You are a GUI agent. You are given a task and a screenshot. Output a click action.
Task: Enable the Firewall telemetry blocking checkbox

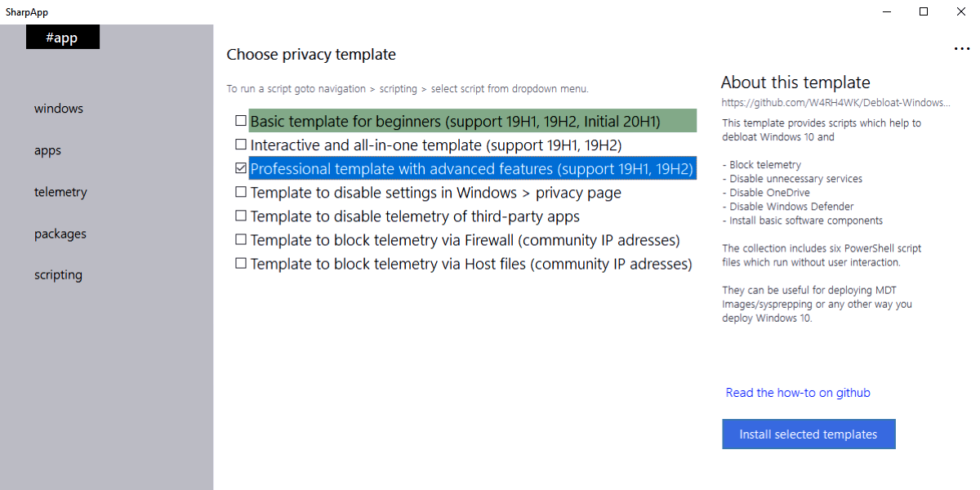pos(241,239)
